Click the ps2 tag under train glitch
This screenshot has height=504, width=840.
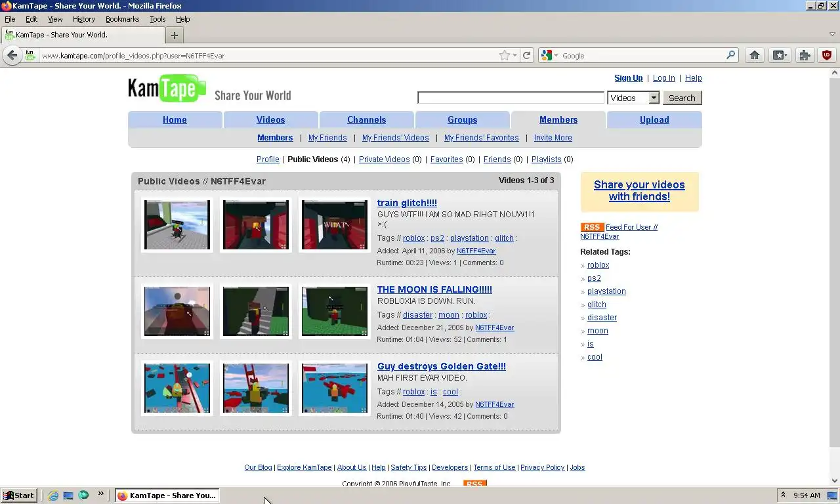pos(437,238)
